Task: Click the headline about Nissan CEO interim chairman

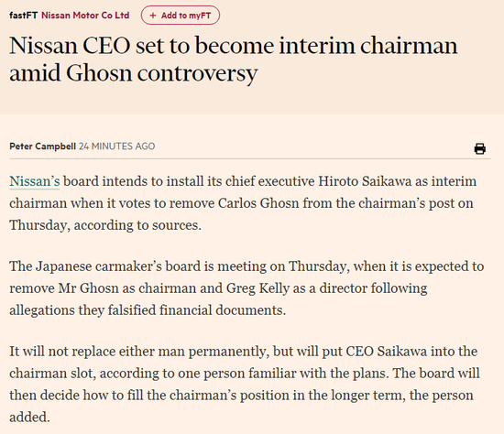Action: pyautogui.click(x=234, y=60)
